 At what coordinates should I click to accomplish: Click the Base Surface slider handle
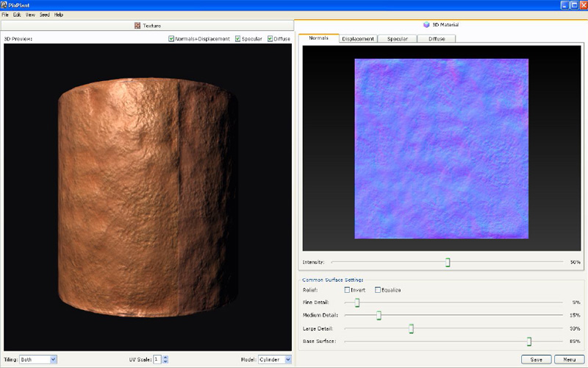(x=529, y=342)
